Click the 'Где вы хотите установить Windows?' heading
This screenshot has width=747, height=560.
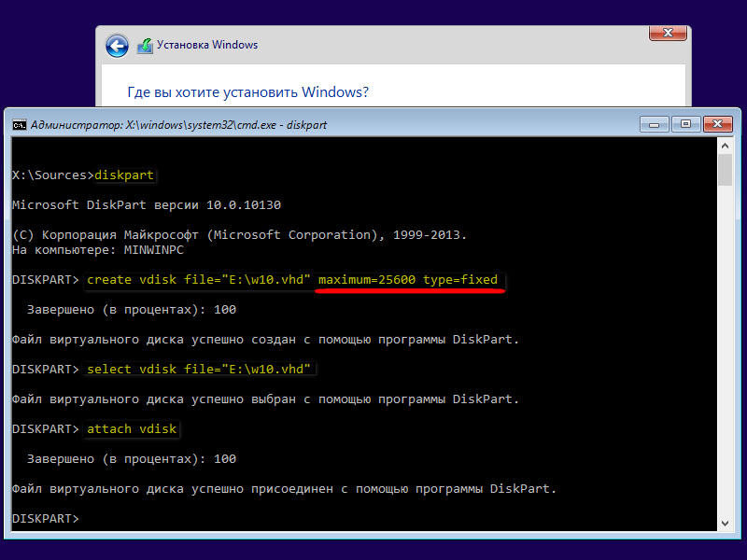pyautogui.click(x=247, y=91)
